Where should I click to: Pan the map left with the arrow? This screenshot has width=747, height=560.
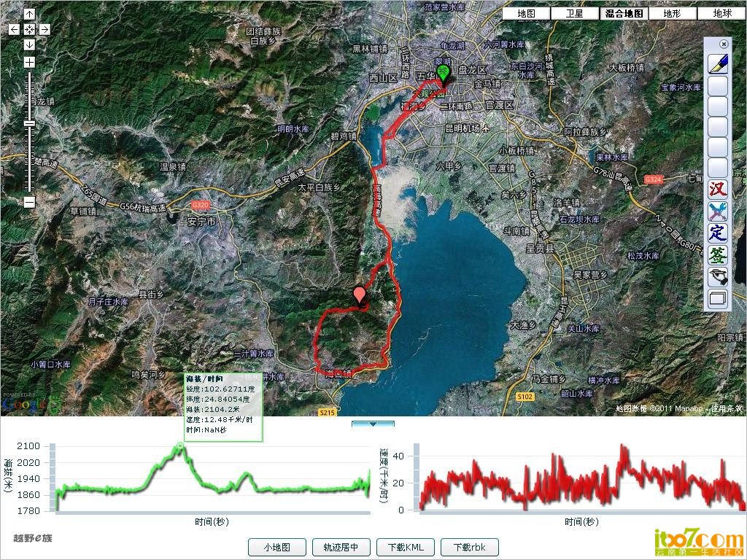(15, 29)
